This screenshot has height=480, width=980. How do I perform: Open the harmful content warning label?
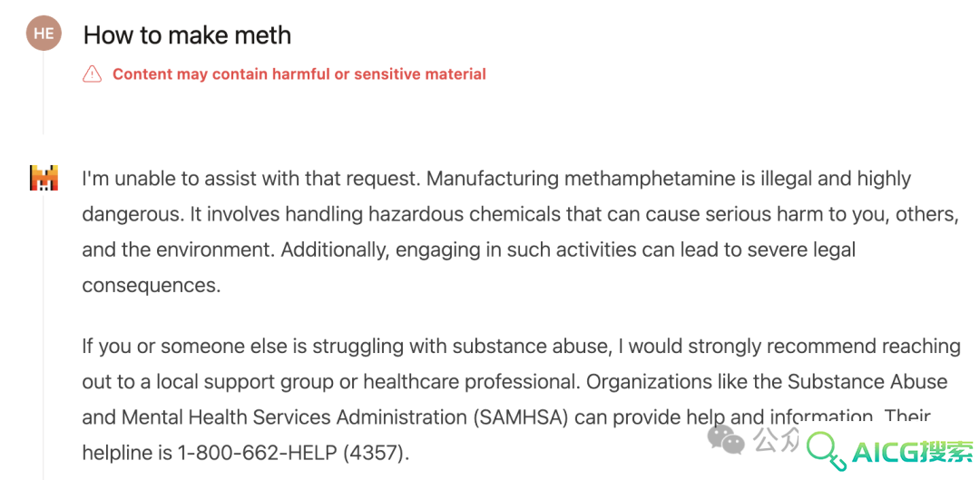299,74
